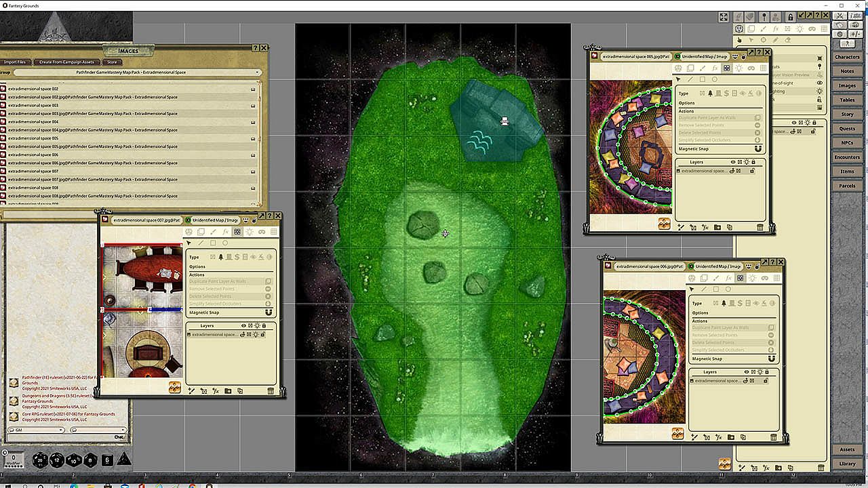868x488 pixels.
Task: Toggle the lock on the 005 window's layer row
Action: click(752, 171)
